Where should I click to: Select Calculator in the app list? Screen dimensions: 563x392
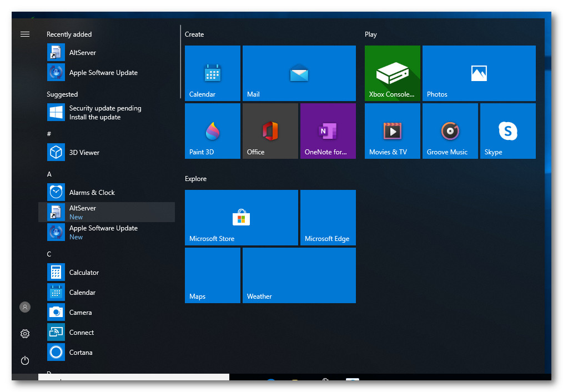(84, 273)
